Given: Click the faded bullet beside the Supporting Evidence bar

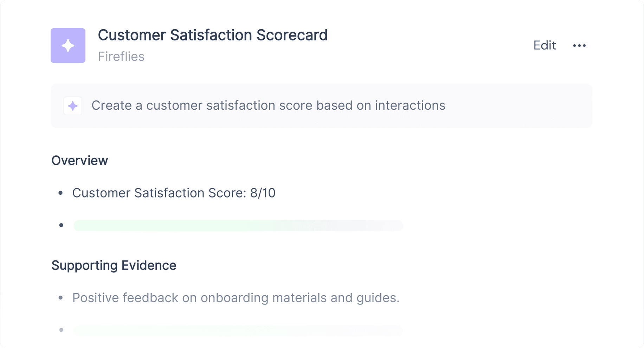Looking at the screenshot, I should click(61, 330).
